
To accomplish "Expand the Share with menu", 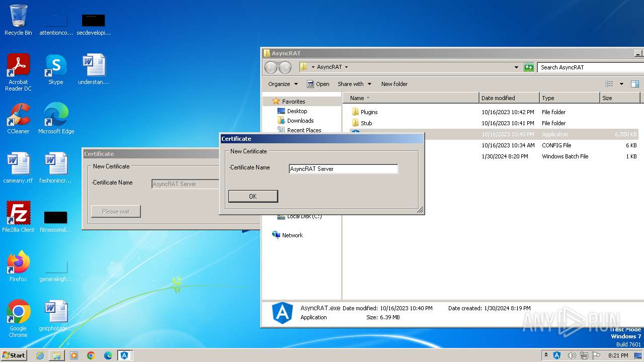I will click(x=355, y=84).
